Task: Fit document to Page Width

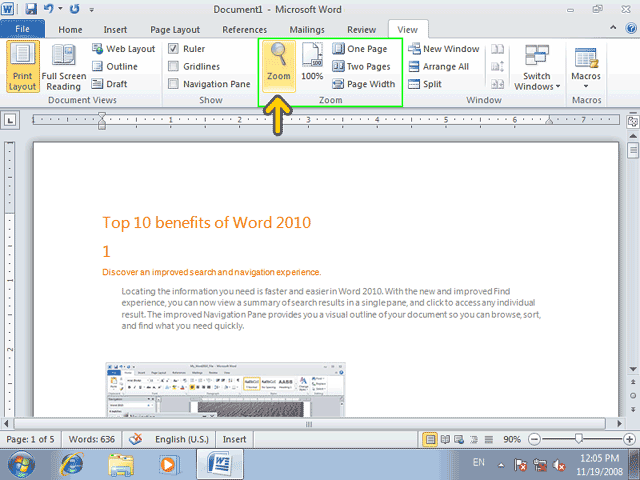Action: coord(364,84)
